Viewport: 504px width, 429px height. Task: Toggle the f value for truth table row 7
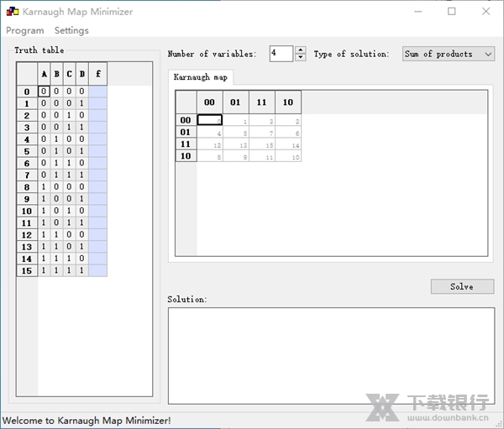[97, 175]
